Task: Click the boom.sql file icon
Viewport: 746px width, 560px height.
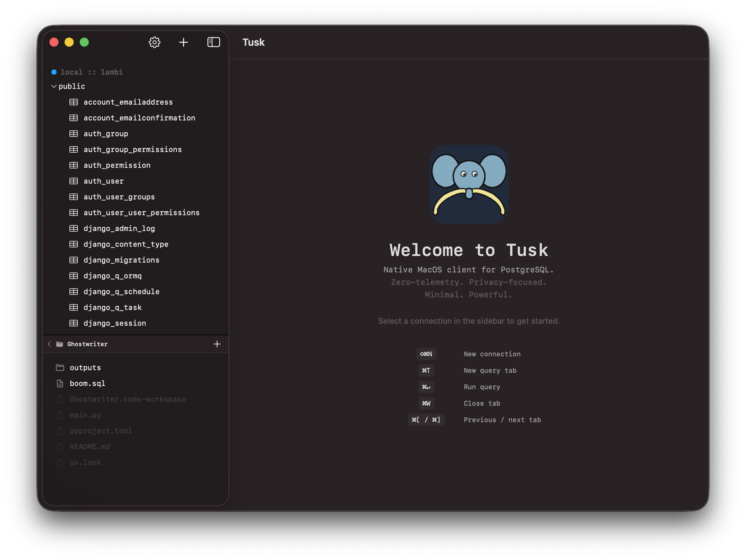Action: pyautogui.click(x=60, y=383)
